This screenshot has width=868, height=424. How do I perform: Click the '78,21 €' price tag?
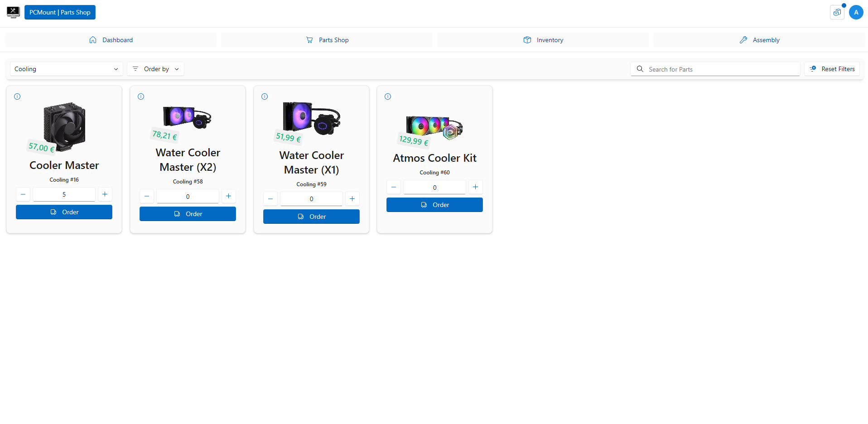164,135
